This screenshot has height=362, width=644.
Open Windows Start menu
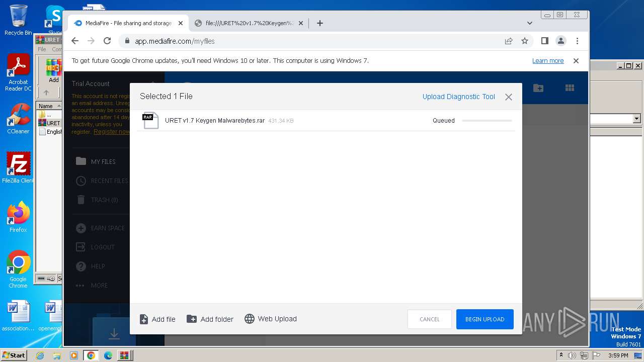[x=14, y=355]
